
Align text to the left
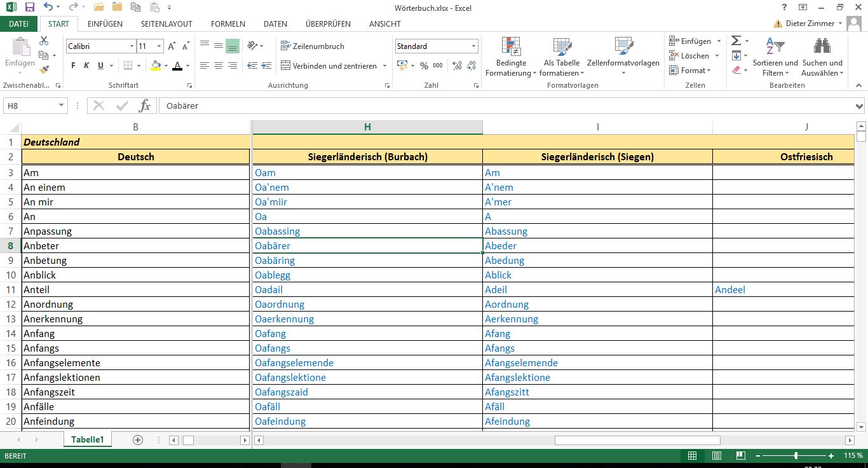(204, 65)
